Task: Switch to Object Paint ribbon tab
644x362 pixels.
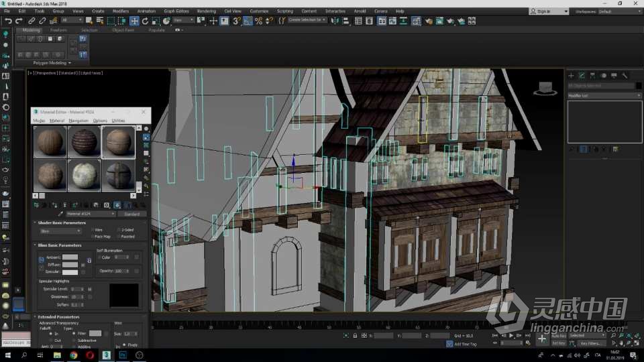Action: point(123,30)
